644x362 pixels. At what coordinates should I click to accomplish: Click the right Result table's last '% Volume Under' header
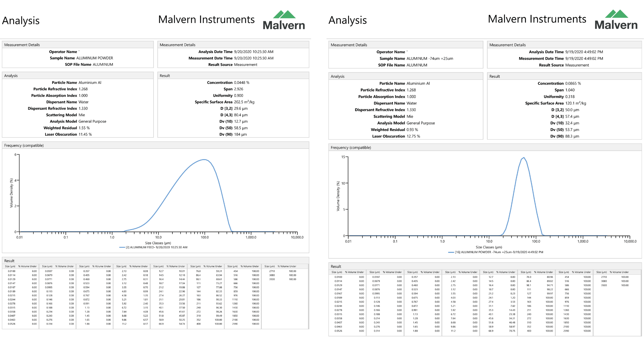pyautogui.click(x=619, y=272)
